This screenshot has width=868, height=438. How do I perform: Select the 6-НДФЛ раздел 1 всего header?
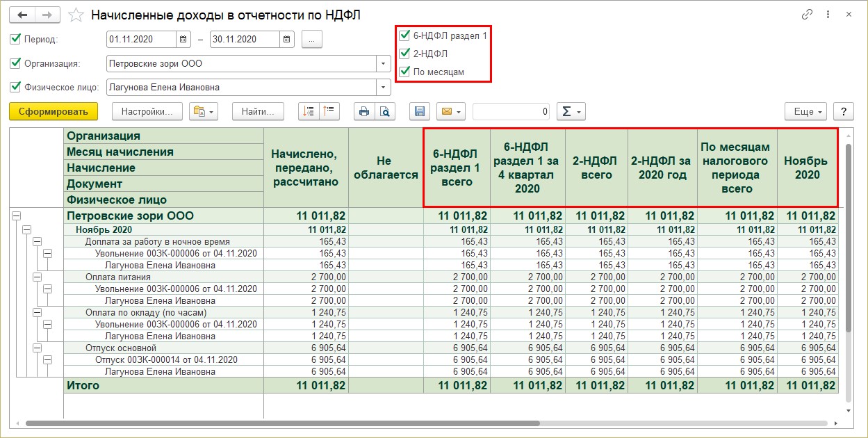[x=455, y=168]
